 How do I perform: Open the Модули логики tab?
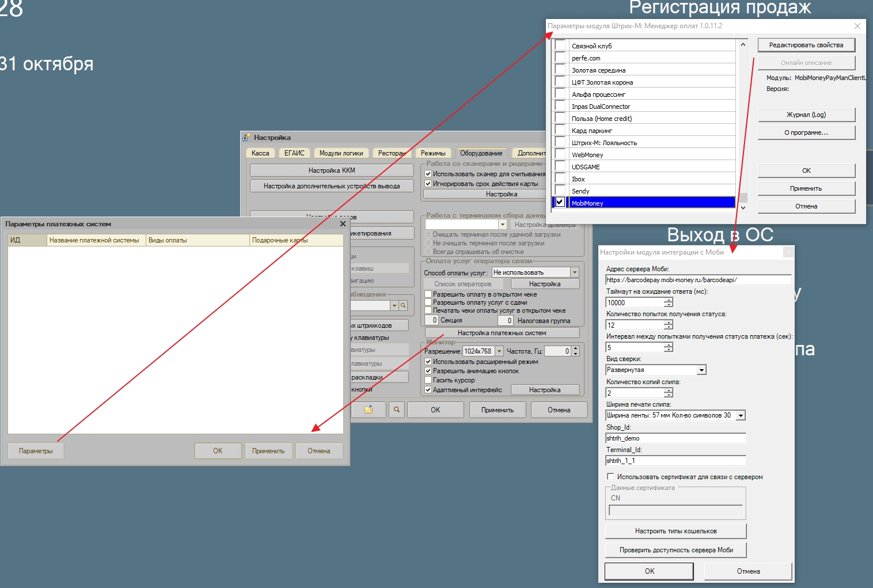(341, 153)
